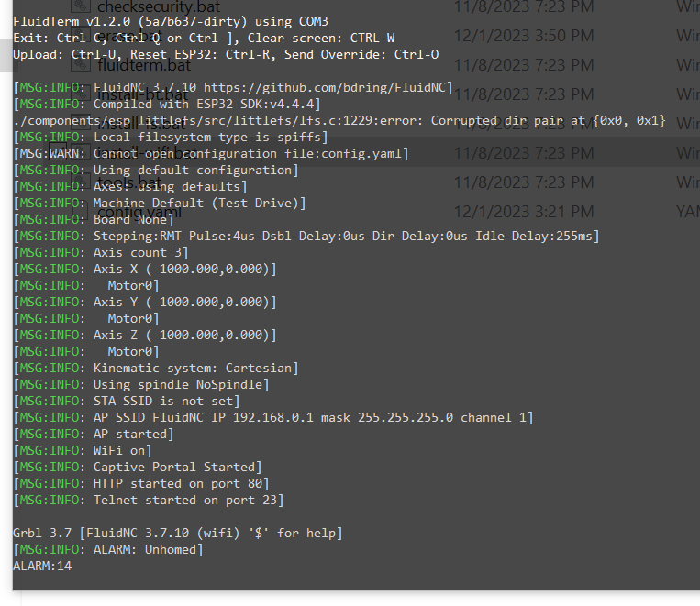Select the erase.bat file name
The width and height of the screenshot is (700, 606).
129,36
